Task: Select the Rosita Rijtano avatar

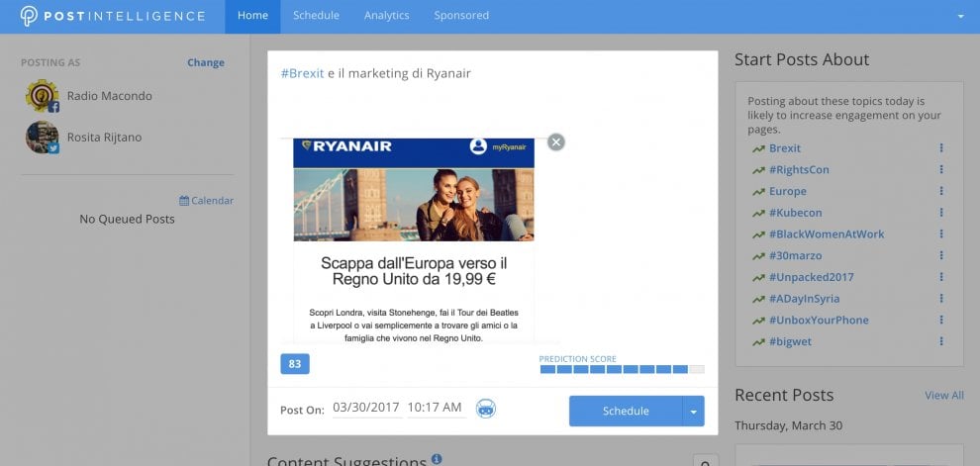Action: pyautogui.click(x=42, y=138)
